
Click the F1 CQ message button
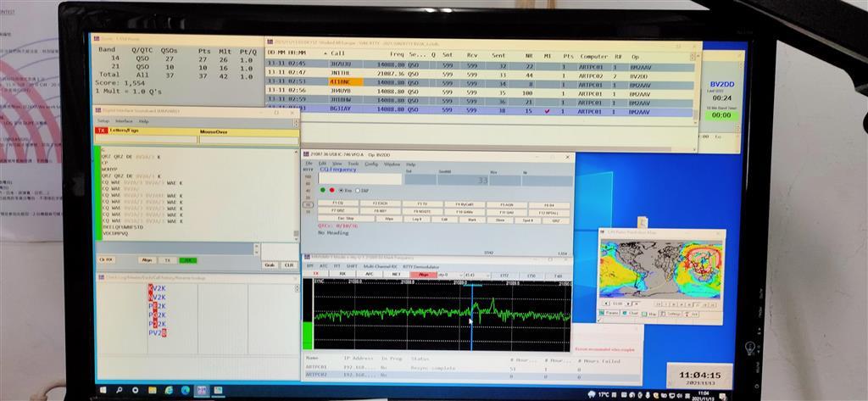(x=337, y=203)
